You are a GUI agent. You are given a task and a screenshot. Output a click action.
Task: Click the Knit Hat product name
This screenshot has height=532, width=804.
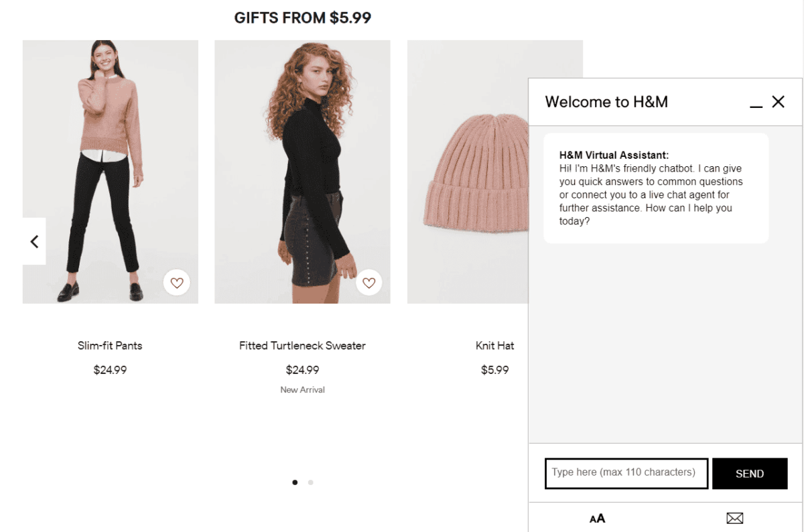click(494, 346)
